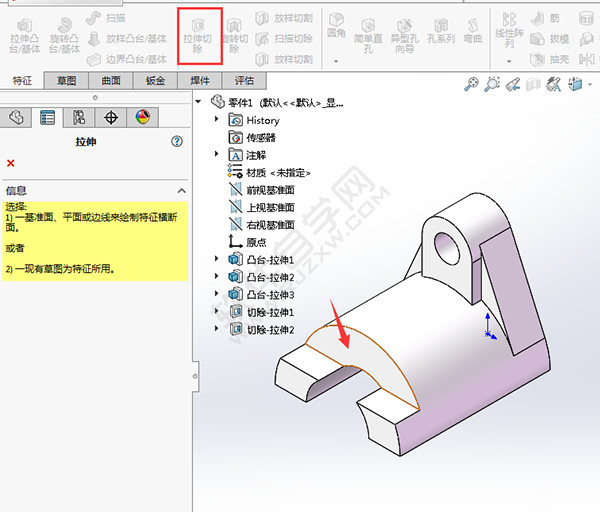Screen dimensions: 600x512
Task: Collapse the 信息 section chevron
Action: pyautogui.click(x=182, y=191)
